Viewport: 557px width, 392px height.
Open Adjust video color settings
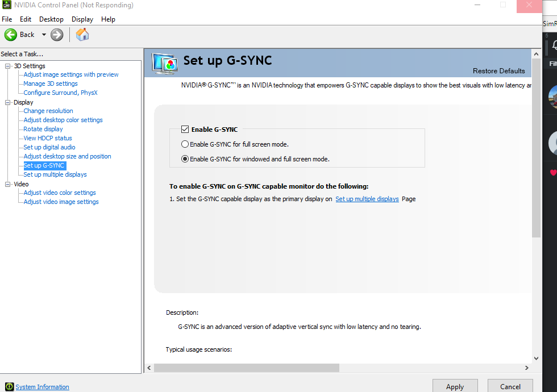60,193
